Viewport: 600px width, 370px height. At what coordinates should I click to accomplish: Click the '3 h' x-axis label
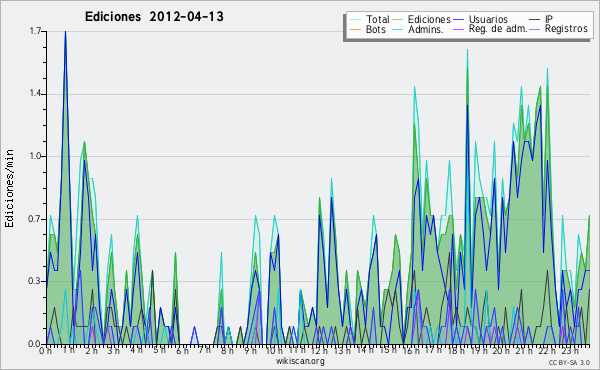[114, 351]
